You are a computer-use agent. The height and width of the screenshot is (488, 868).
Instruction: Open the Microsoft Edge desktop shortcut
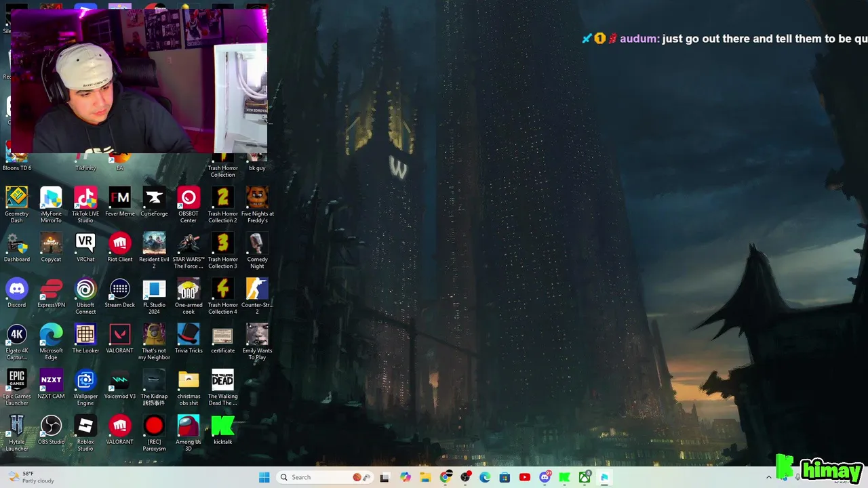coord(51,342)
